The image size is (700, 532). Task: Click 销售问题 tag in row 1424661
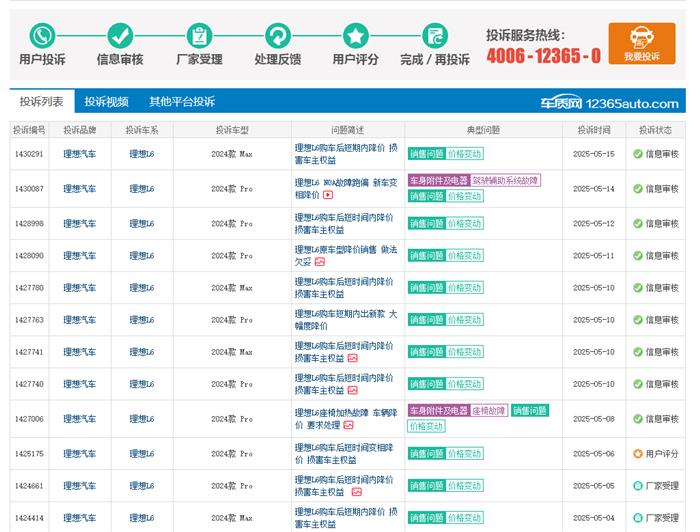click(427, 486)
